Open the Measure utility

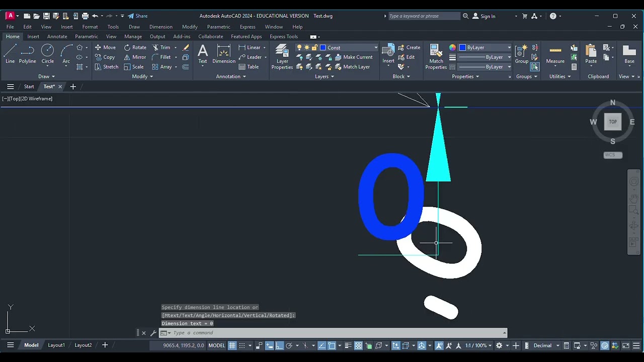pyautogui.click(x=555, y=54)
